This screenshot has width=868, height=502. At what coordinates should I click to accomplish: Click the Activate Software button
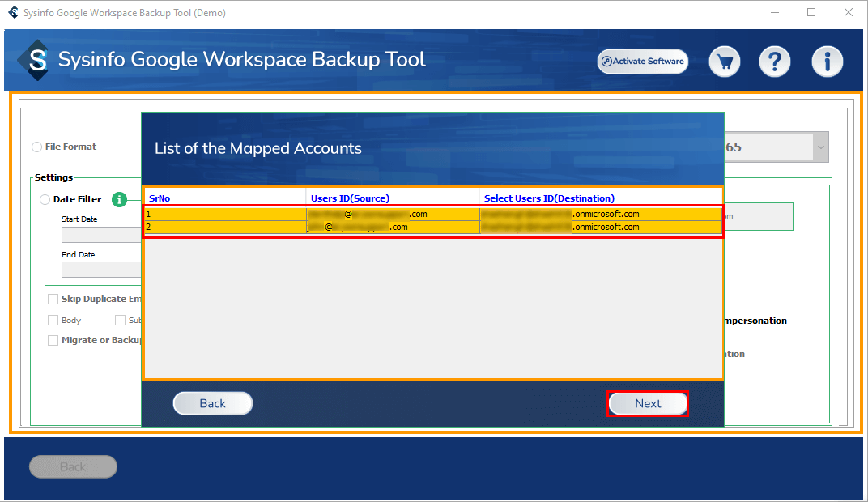[x=643, y=62]
